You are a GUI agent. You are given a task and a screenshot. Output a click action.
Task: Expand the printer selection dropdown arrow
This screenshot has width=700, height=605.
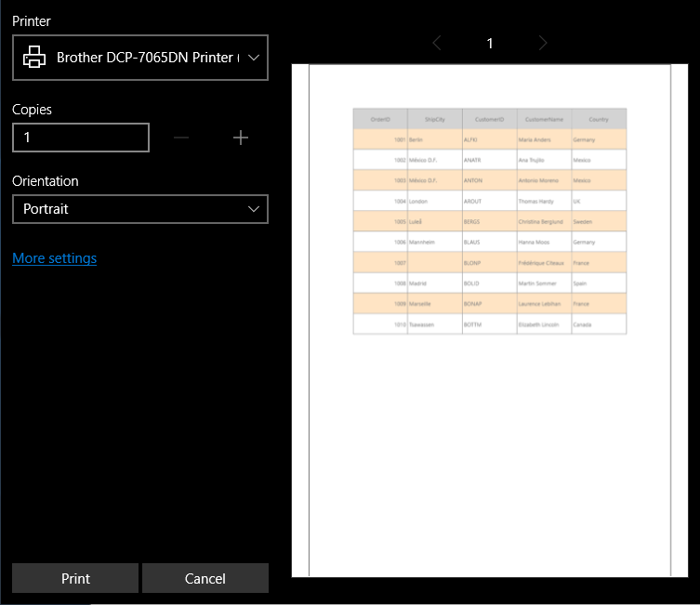tap(254, 58)
